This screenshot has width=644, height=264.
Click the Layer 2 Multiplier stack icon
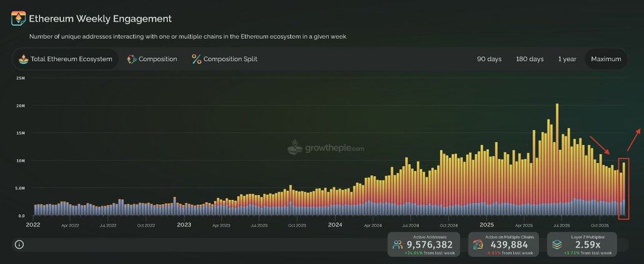click(557, 245)
